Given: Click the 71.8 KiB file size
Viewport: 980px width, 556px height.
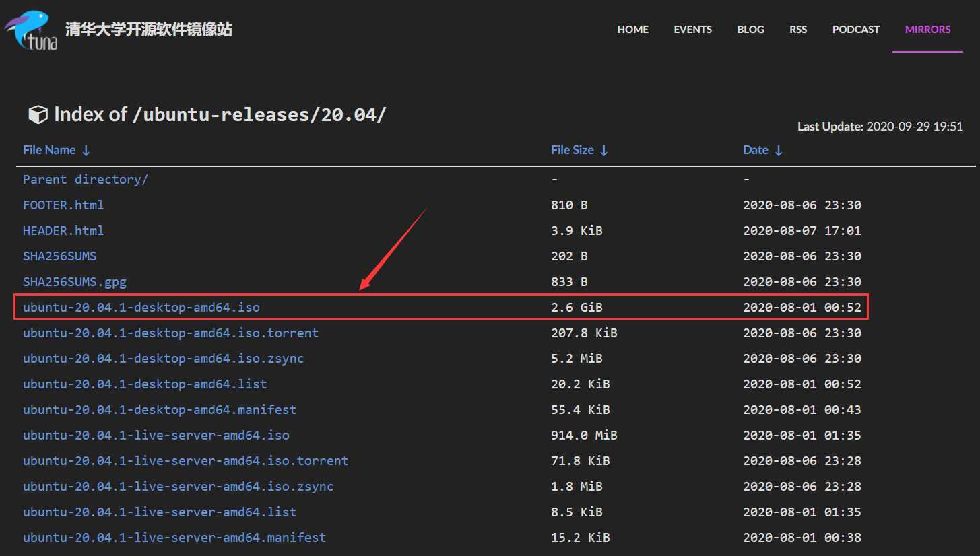Looking at the screenshot, I should [x=581, y=461].
